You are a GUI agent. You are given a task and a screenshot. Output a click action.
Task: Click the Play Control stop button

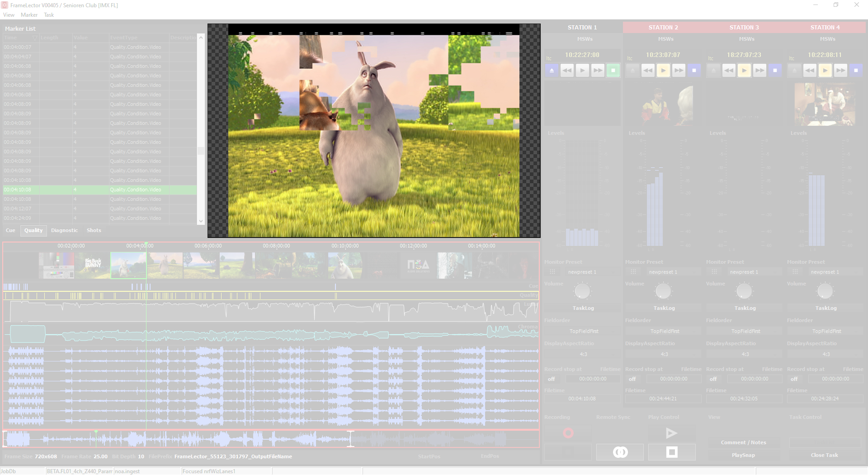click(672, 452)
